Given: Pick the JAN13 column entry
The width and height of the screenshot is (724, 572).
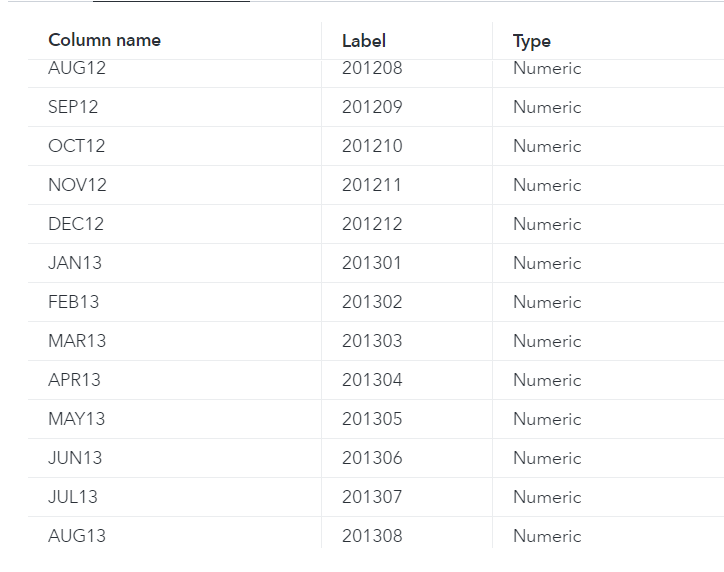Looking at the screenshot, I should [75, 263].
